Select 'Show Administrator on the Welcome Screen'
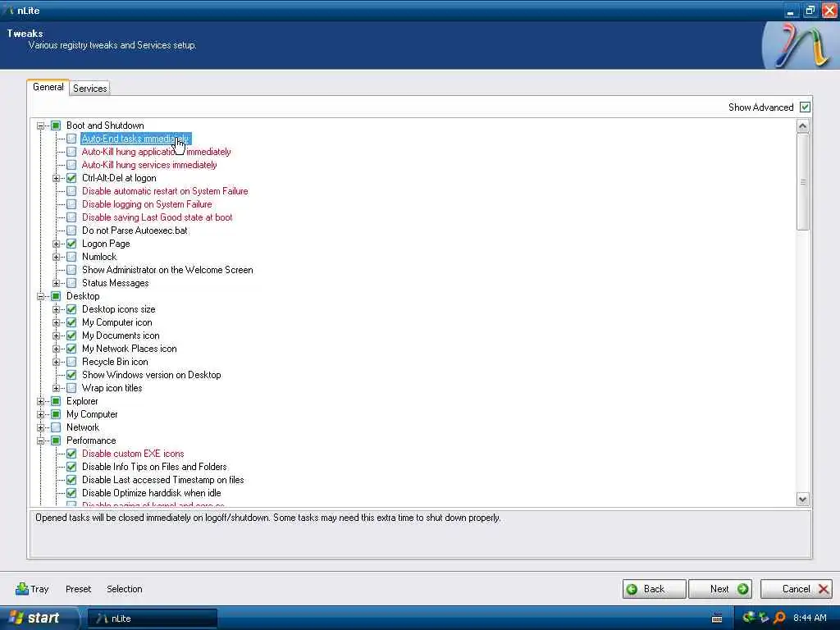840x630 pixels. [167, 270]
